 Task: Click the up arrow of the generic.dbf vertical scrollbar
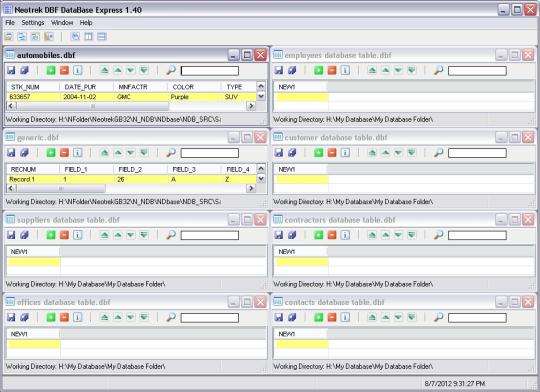(x=261, y=169)
